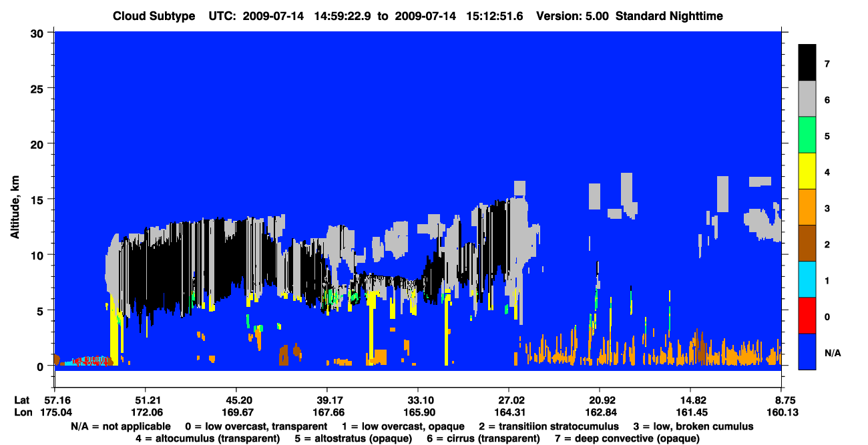Click the longitude value '160.13'
Screen dimensions: 868x445
(781, 413)
